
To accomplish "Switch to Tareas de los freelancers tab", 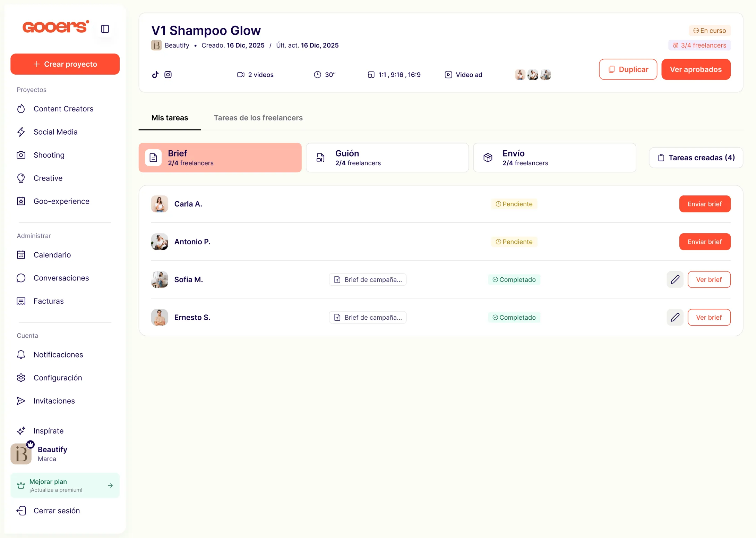I will coord(258,118).
